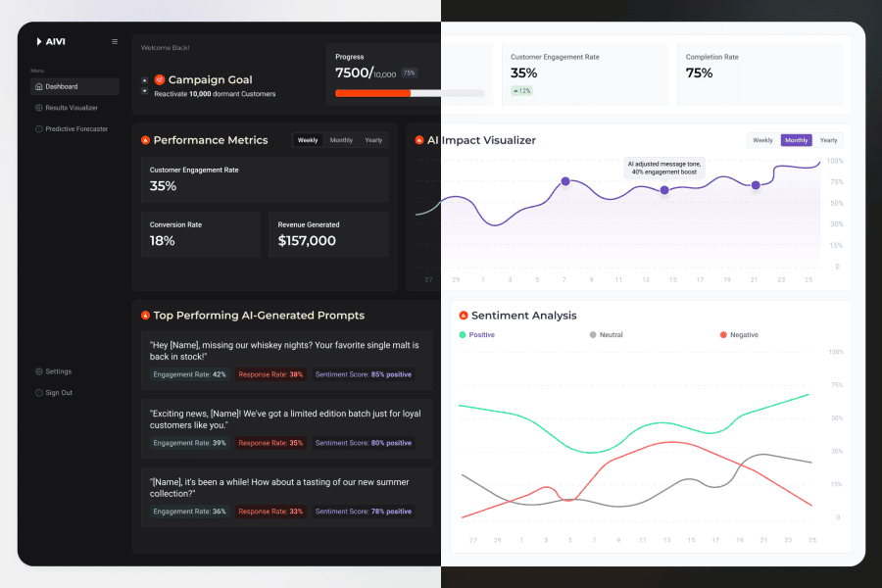The height and width of the screenshot is (588, 882).
Task: Click the AI Impact Visualizer orange icon
Action: point(419,140)
